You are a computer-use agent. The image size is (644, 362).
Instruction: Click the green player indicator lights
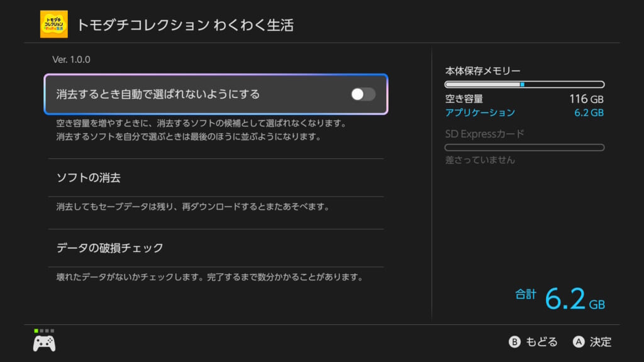[44, 331]
